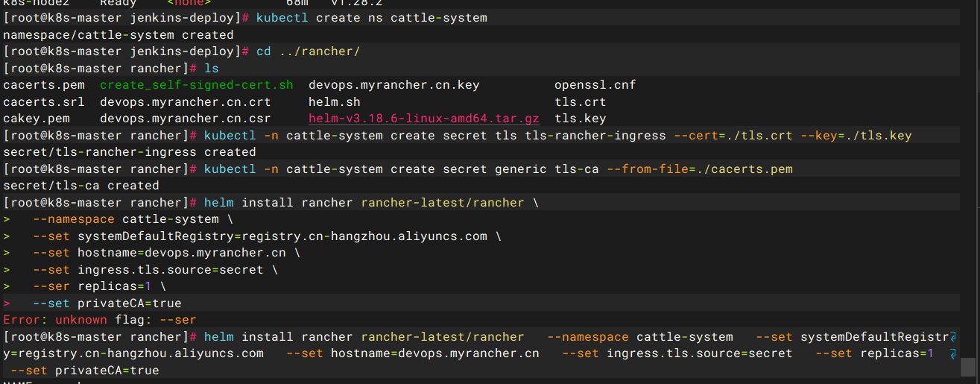Click the lone 'ls' command after the prompt

[x=212, y=69]
